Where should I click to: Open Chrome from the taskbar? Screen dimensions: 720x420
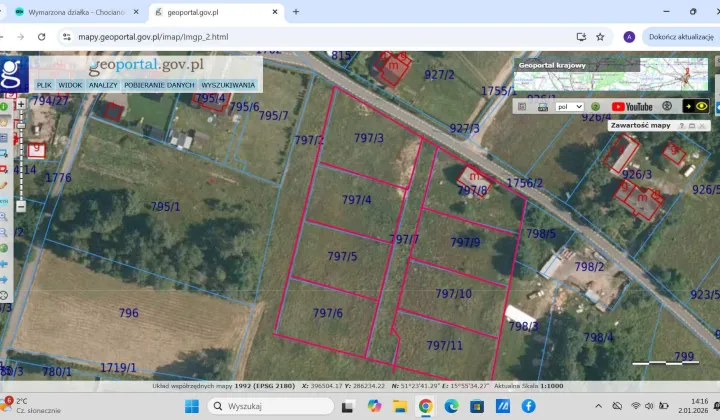click(x=425, y=406)
